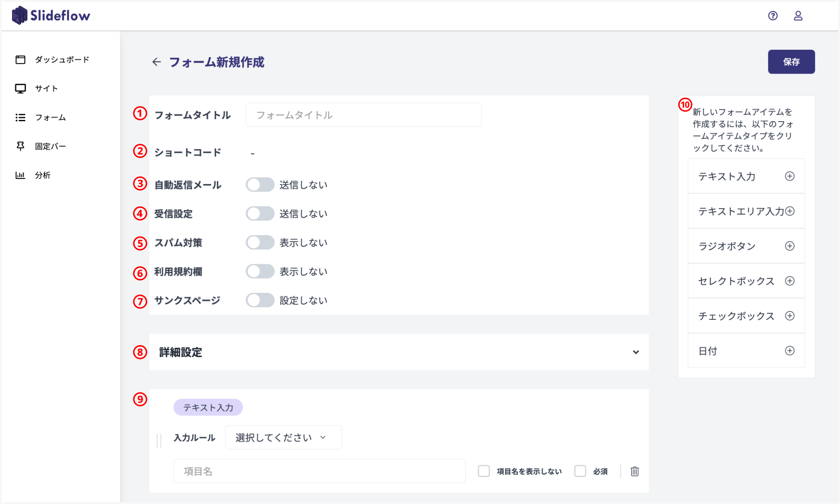Check 項目名を表示しない checkbox
The width and height of the screenshot is (840, 504).
(x=484, y=471)
